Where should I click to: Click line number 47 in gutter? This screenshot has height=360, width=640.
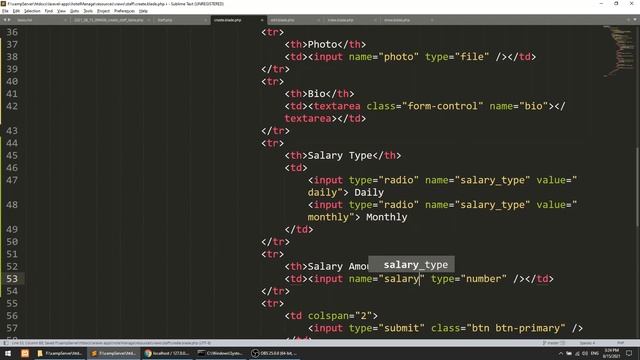tap(12, 180)
